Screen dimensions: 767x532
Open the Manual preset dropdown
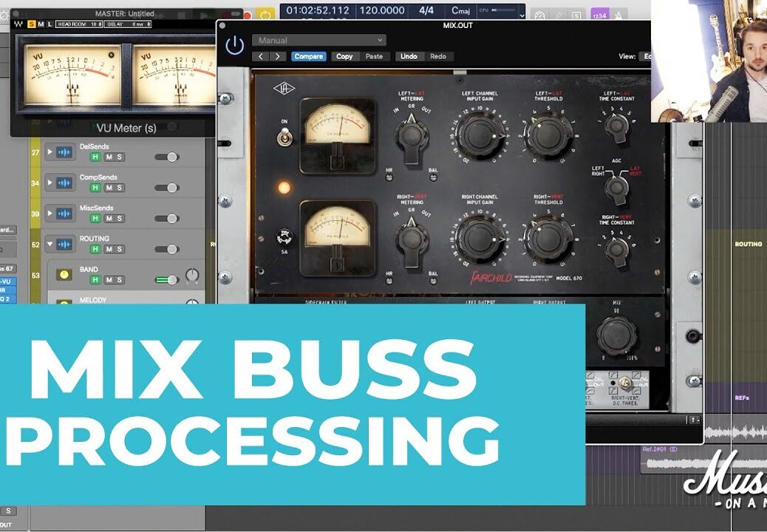click(x=319, y=40)
